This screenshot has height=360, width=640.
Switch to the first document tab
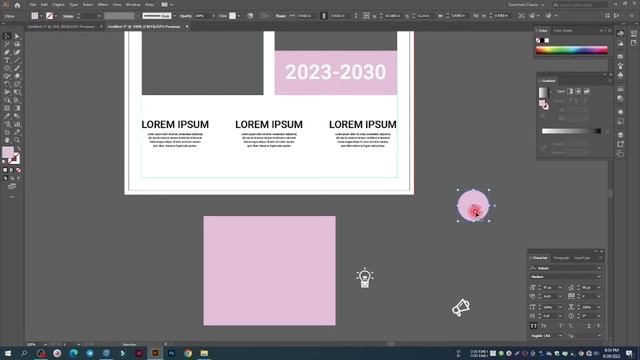tap(61, 27)
